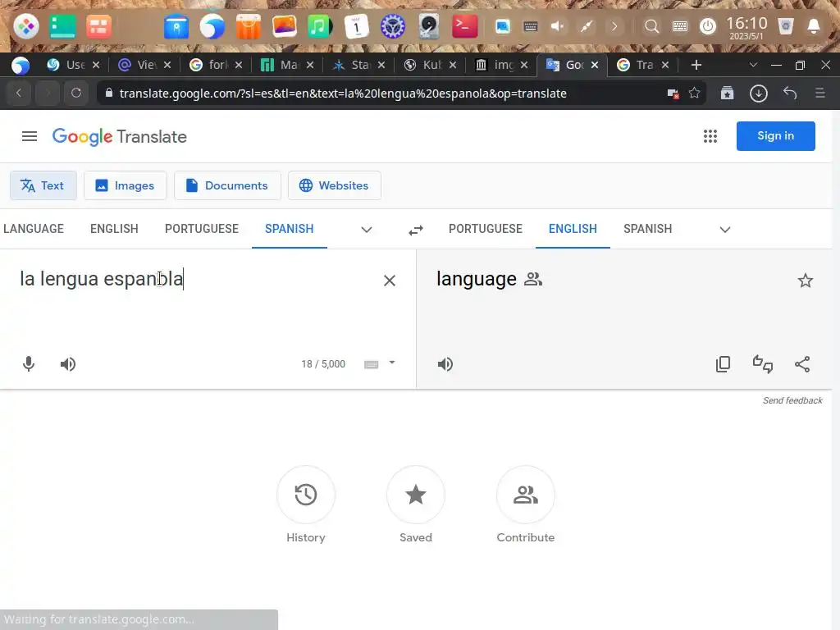Click the character count '18 / 5,000'
The height and width of the screenshot is (630, 840).
(323, 364)
